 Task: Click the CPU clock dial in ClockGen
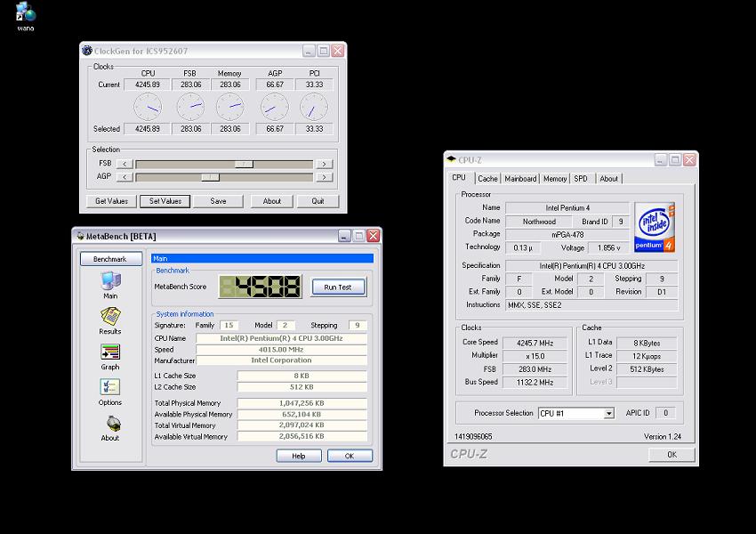pos(148,107)
